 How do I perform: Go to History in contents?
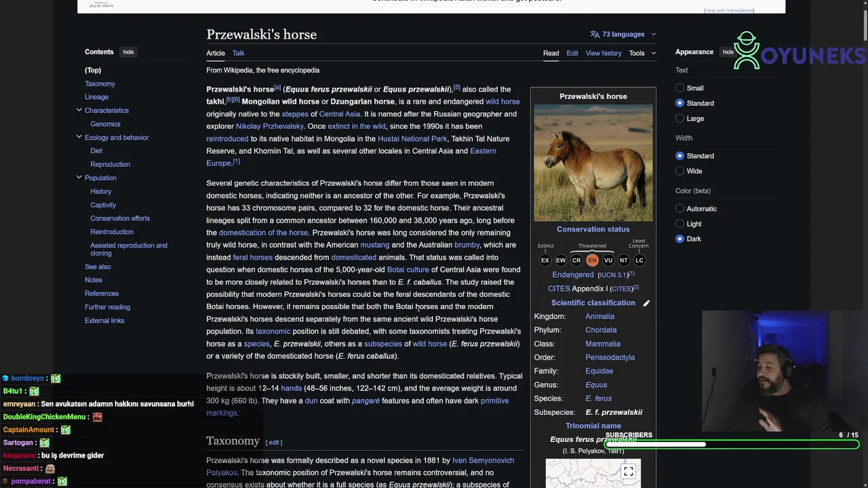(x=100, y=191)
